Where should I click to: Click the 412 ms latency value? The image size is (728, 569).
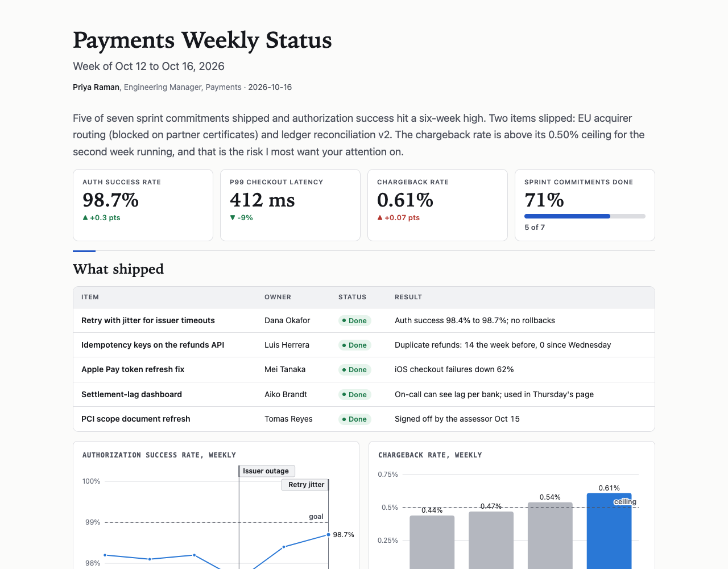pos(262,200)
